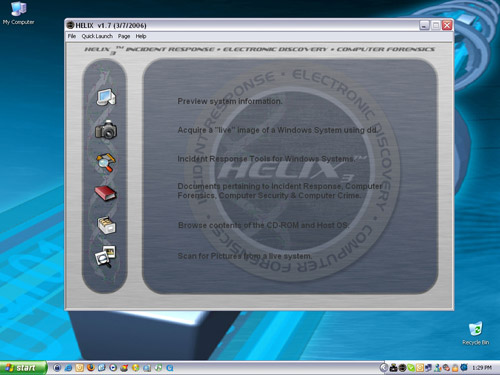This screenshot has width=500, height=375.
Task: Close the HELIX v1.7 window
Action: coord(447,25)
